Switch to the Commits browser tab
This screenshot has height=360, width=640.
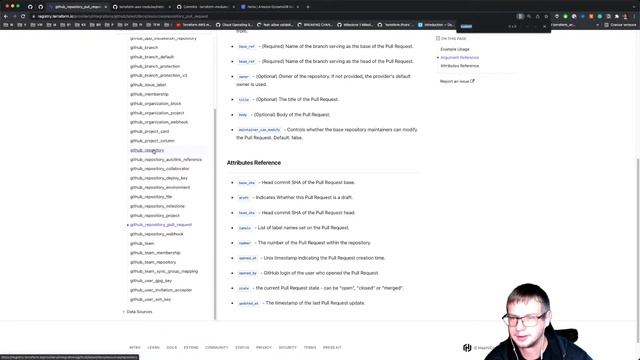206,7
